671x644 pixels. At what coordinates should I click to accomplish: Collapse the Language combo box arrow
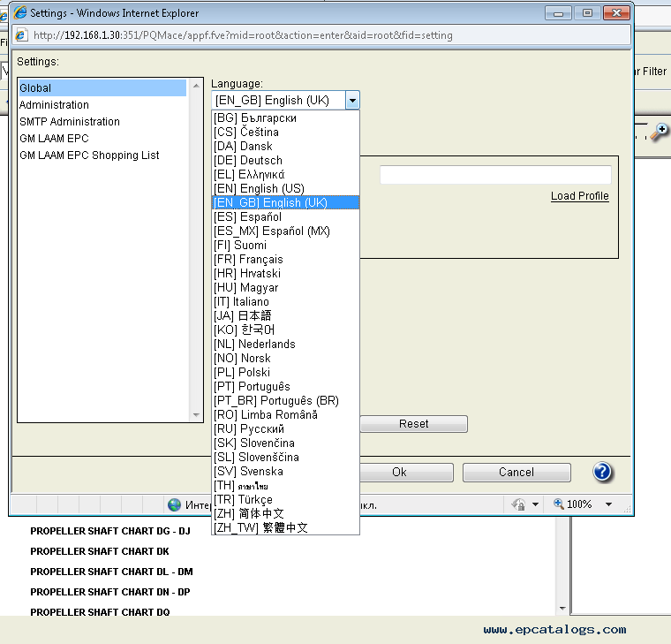pos(352,101)
